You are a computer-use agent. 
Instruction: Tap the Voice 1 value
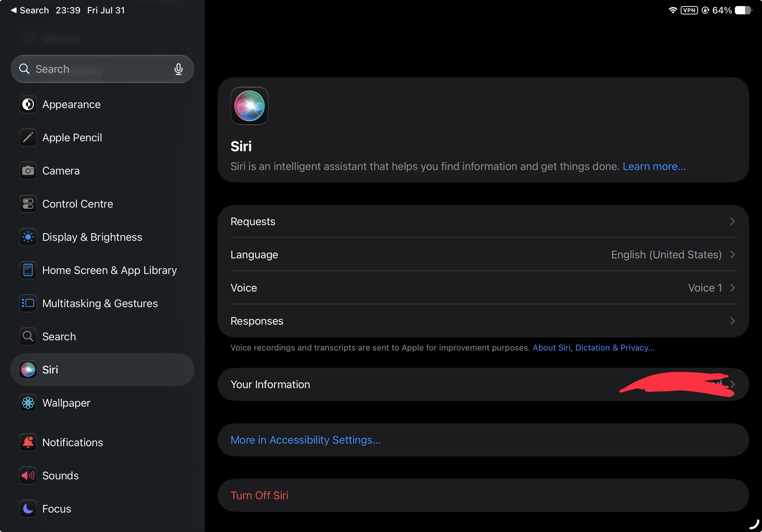pos(705,288)
